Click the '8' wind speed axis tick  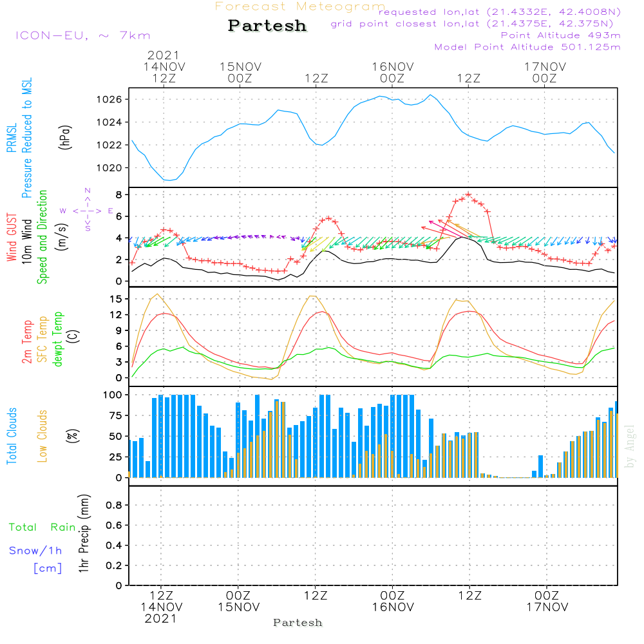[119, 194]
